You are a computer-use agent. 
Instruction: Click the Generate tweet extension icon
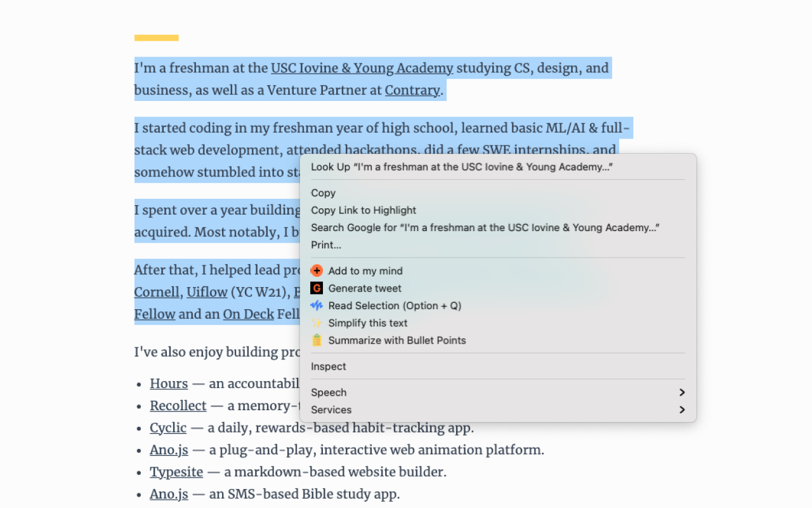coord(317,288)
